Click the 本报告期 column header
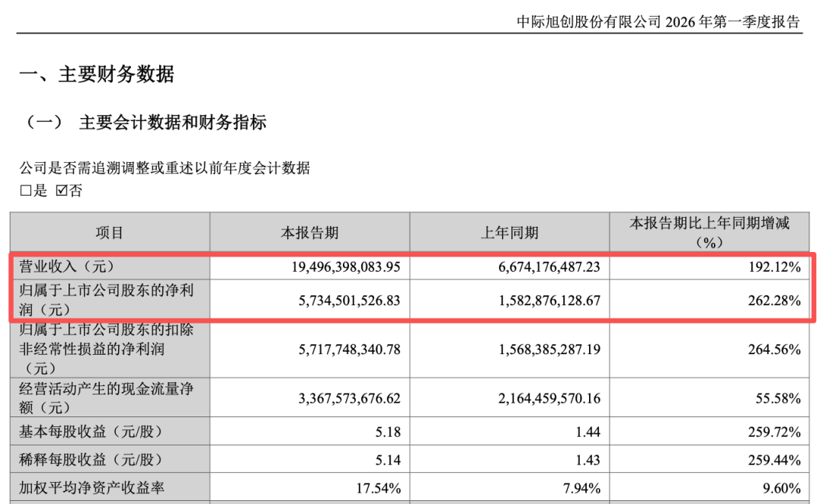 309,232
